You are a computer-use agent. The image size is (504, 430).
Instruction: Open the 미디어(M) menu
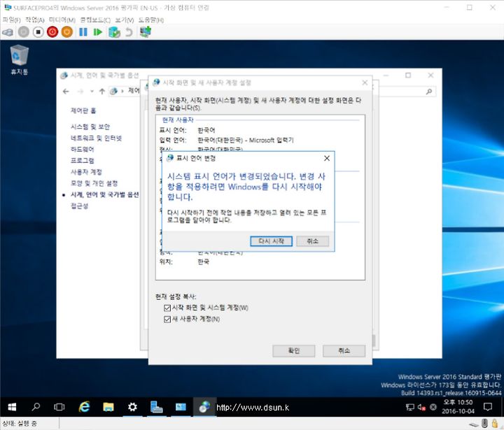pyautogui.click(x=62, y=20)
